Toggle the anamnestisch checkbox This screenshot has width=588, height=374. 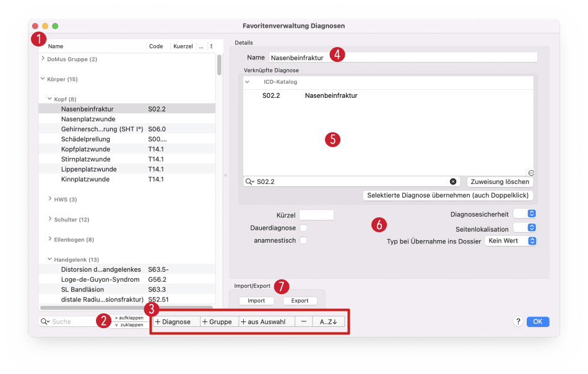tap(303, 240)
